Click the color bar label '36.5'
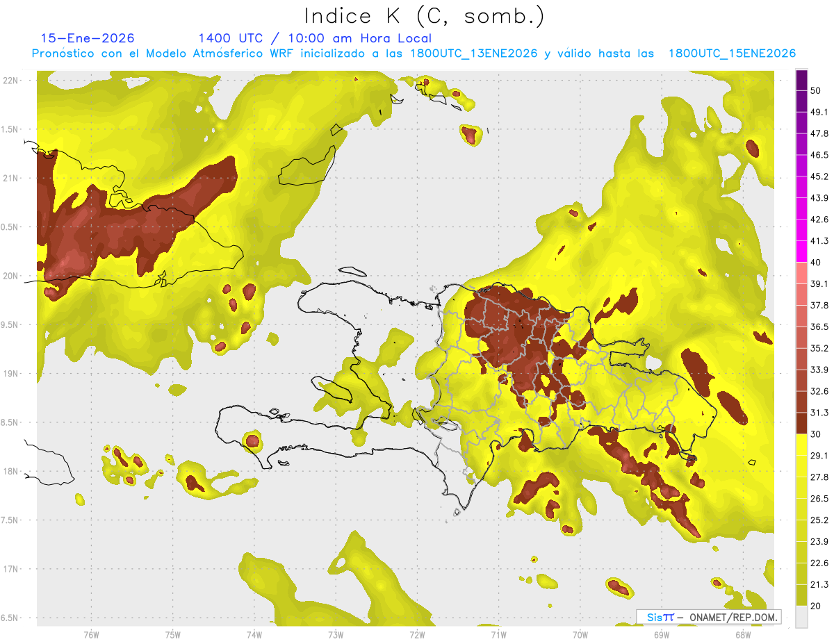This screenshot has width=834, height=644. pyautogui.click(x=819, y=327)
